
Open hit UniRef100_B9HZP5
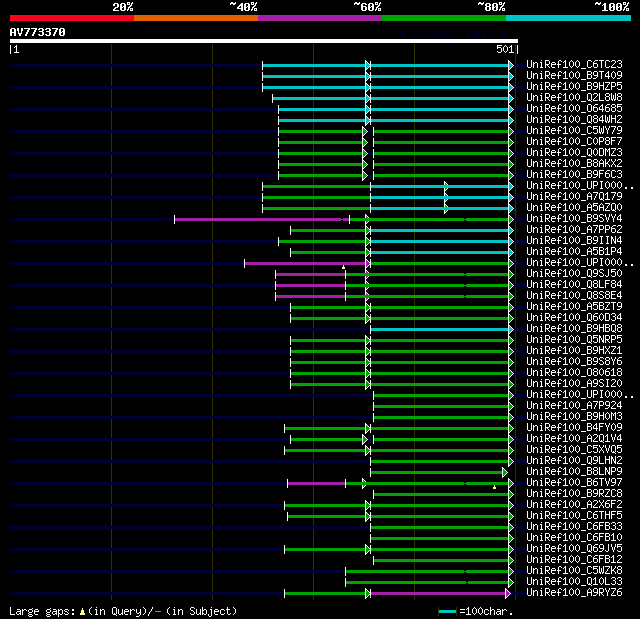[x=574, y=87]
